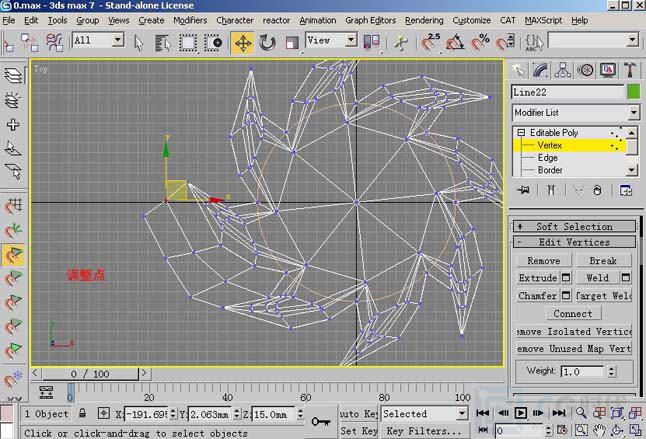
Task: Click Remove Modifier trash icon
Action: (x=597, y=190)
